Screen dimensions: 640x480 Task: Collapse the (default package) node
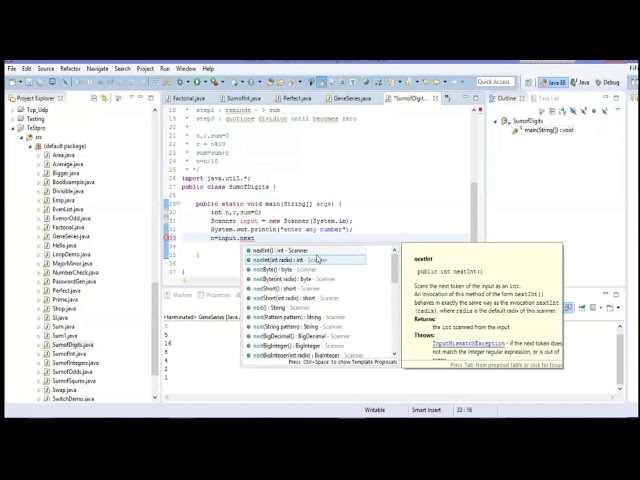(30, 147)
